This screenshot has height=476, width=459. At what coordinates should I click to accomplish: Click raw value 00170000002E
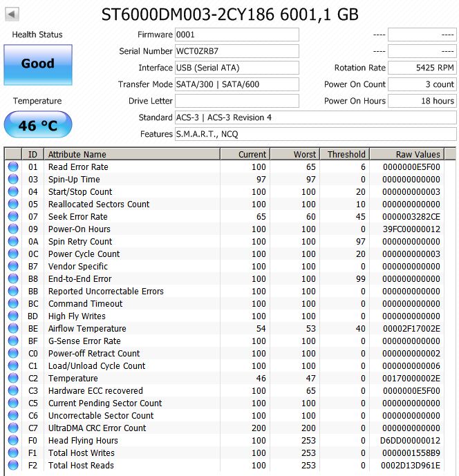(x=411, y=379)
